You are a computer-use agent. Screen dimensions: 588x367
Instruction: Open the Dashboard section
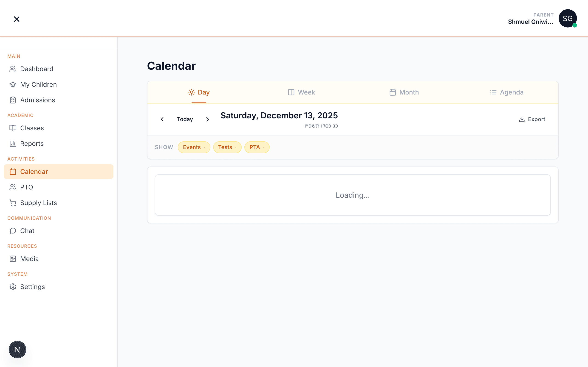(x=37, y=69)
